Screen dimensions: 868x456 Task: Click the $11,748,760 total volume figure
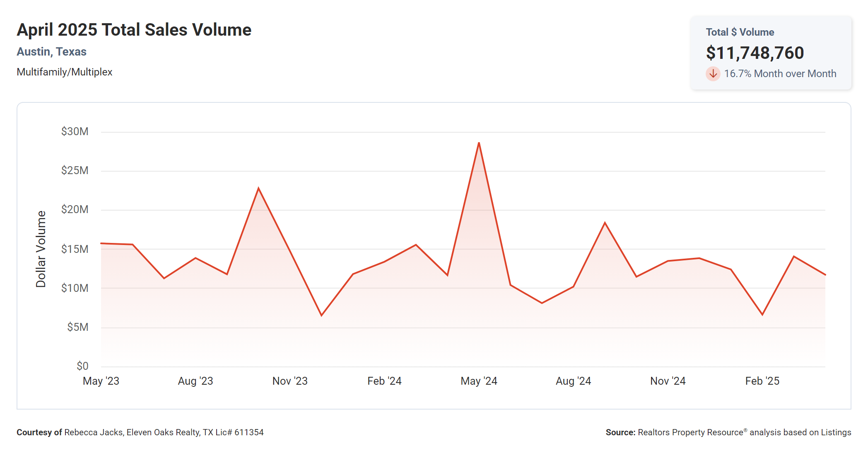755,53
